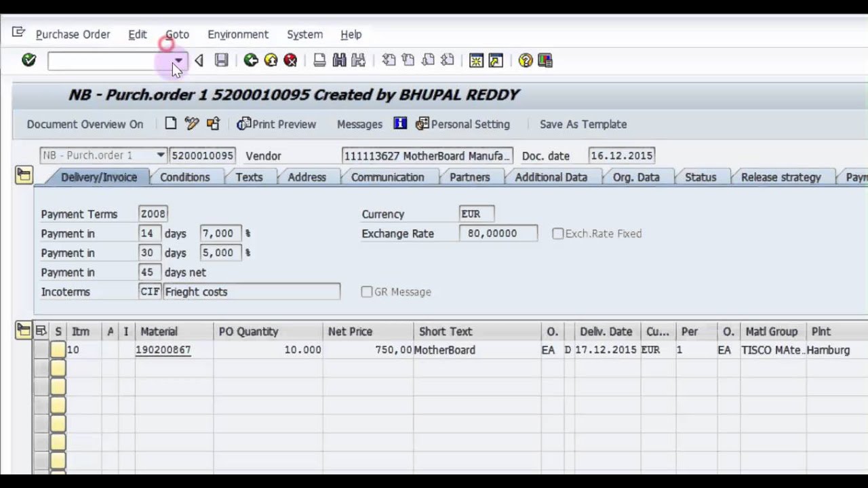868x488 pixels.
Task: Click the Generate Shortcut icon
Action: point(496,60)
